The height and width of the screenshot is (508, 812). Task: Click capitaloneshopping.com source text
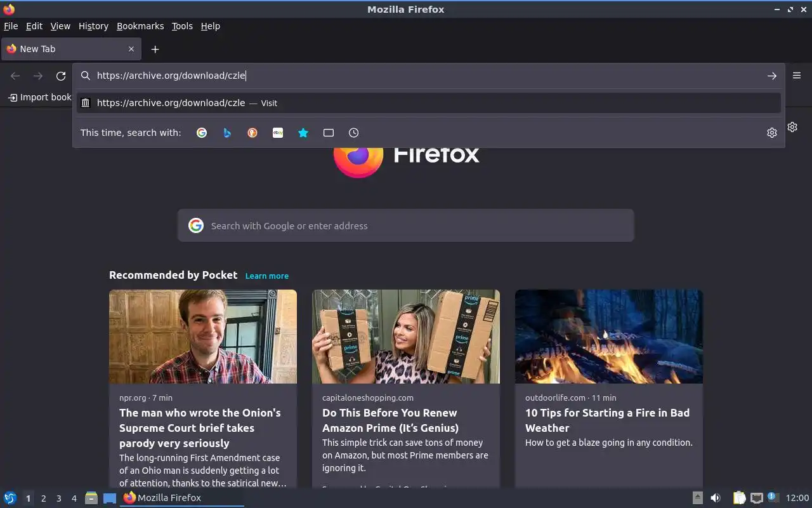coord(368,398)
